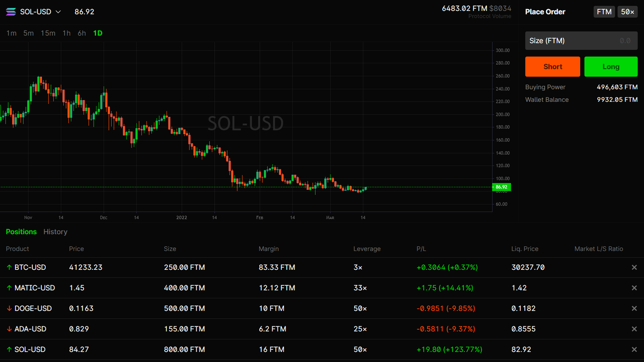Click the Size column header
644x362 pixels.
coord(170,249)
